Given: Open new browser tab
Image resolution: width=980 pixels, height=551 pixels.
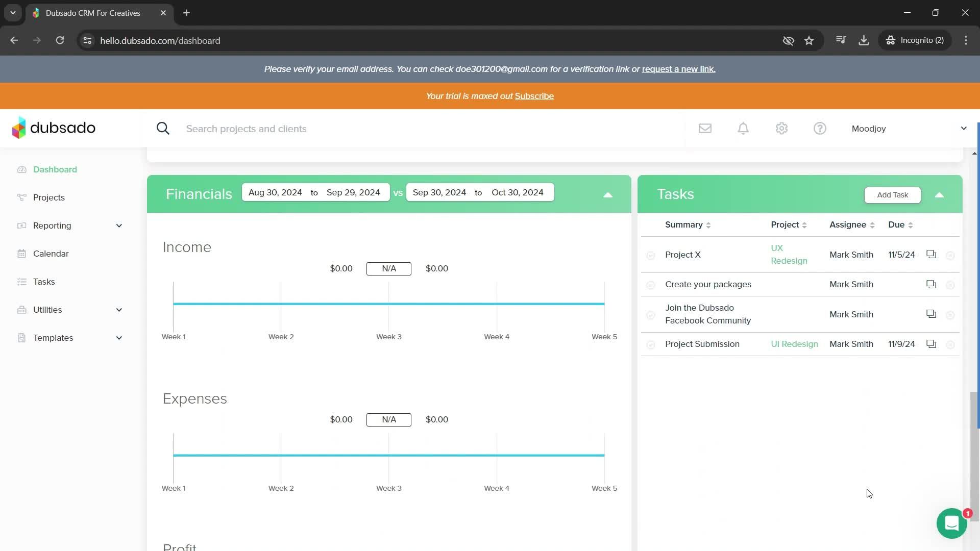Looking at the screenshot, I should [187, 13].
